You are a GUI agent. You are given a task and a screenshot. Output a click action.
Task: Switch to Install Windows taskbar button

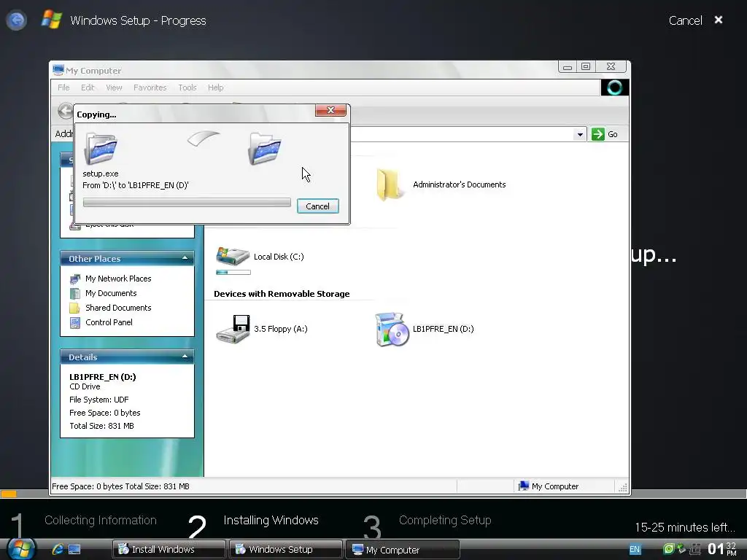(169, 549)
